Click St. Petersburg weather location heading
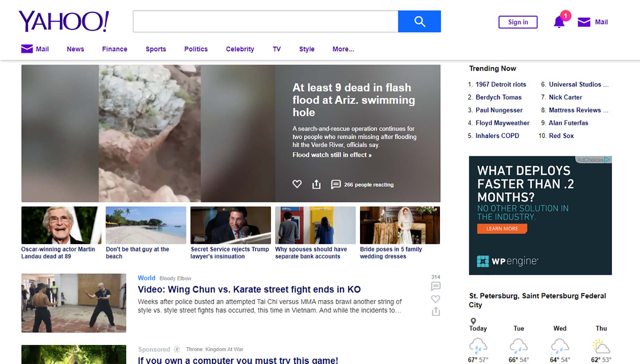This screenshot has width=640, height=364. [x=537, y=300]
